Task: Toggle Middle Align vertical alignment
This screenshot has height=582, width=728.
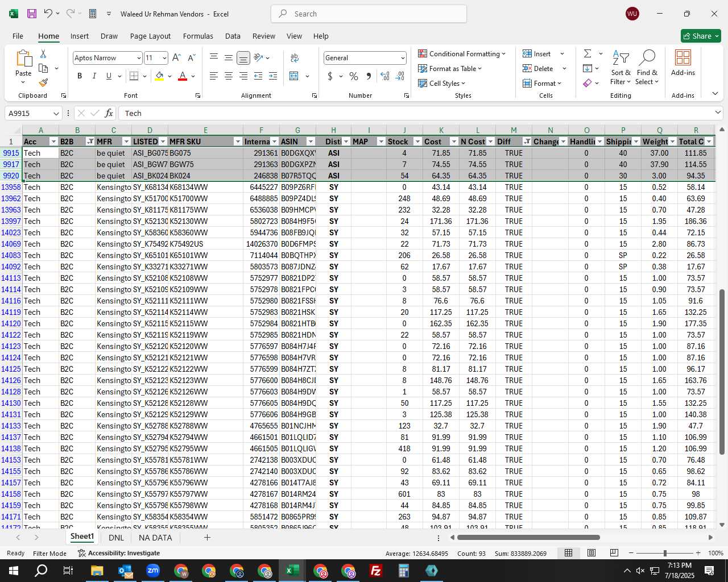Action: coord(228,58)
